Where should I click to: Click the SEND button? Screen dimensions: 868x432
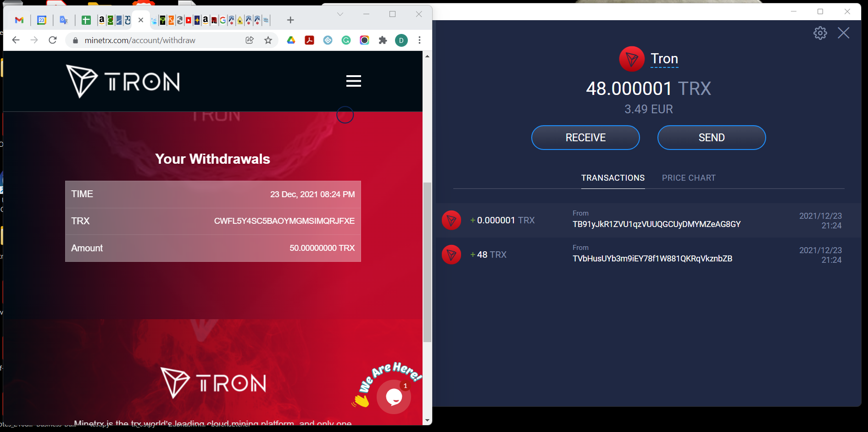712,138
